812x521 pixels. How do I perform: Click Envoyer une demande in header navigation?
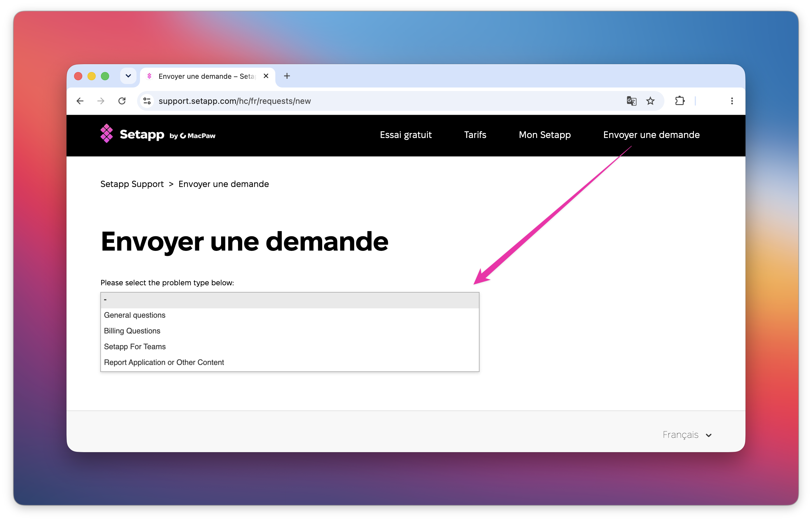(651, 135)
